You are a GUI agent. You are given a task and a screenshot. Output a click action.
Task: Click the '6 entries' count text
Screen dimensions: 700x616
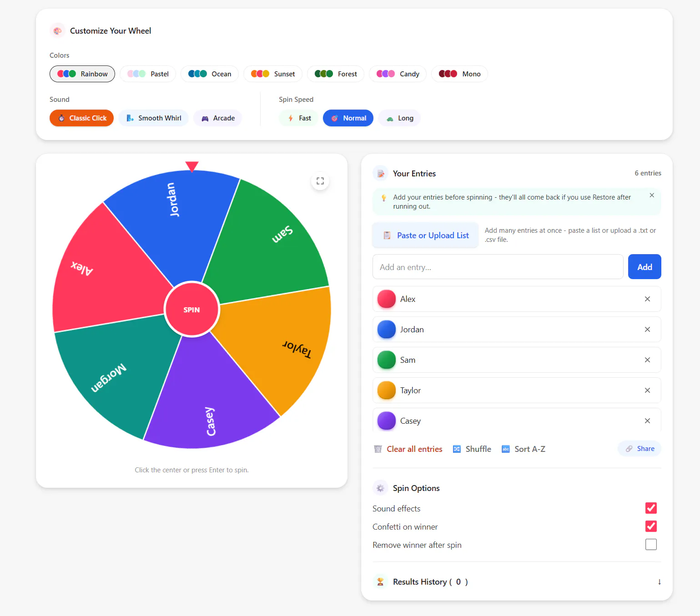648,173
